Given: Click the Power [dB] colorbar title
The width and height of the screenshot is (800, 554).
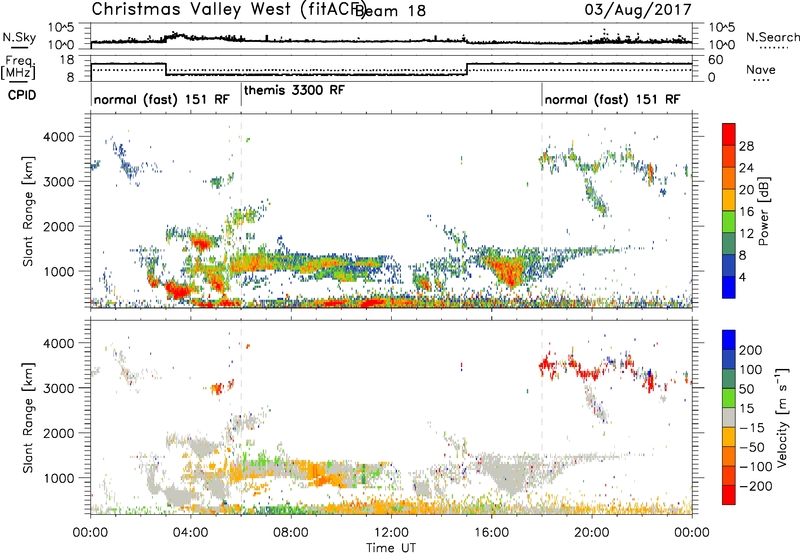Looking at the screenshot, I should click(x=764, y=211).
